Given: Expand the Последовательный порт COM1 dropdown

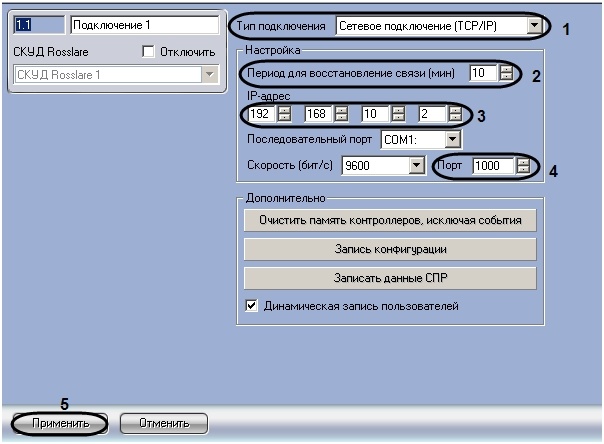Looking at the screenshot, I should point(454,140).
